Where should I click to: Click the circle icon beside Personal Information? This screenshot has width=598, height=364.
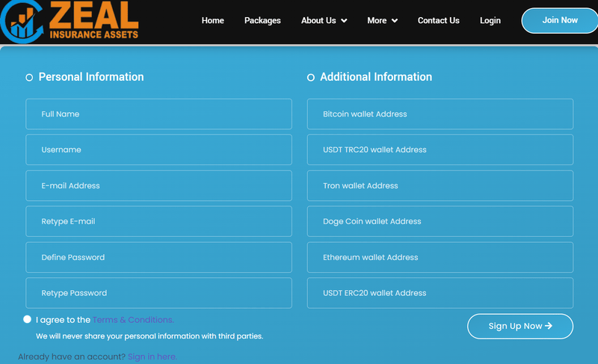pos(29,78)
